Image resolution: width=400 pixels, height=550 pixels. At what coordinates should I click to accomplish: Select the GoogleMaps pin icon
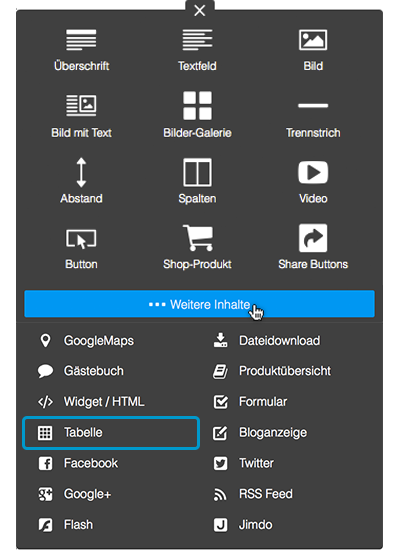pos(45,341)
